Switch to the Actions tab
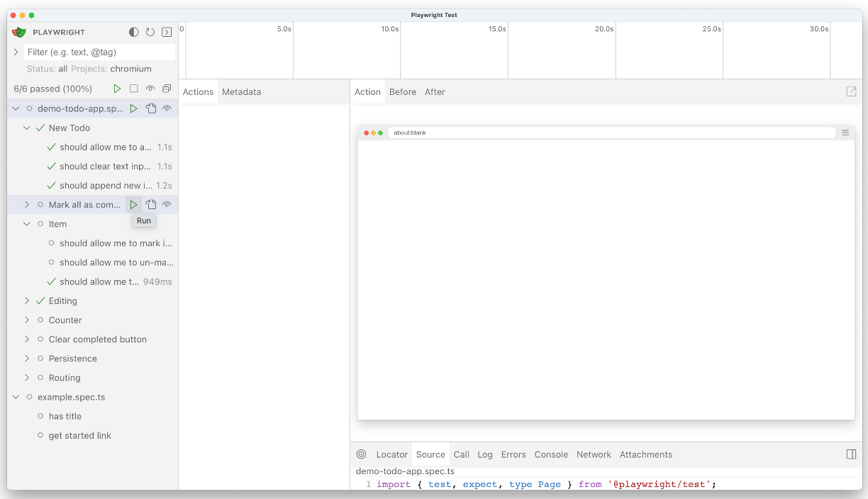 pyautogui.click(x=198, y=92)
